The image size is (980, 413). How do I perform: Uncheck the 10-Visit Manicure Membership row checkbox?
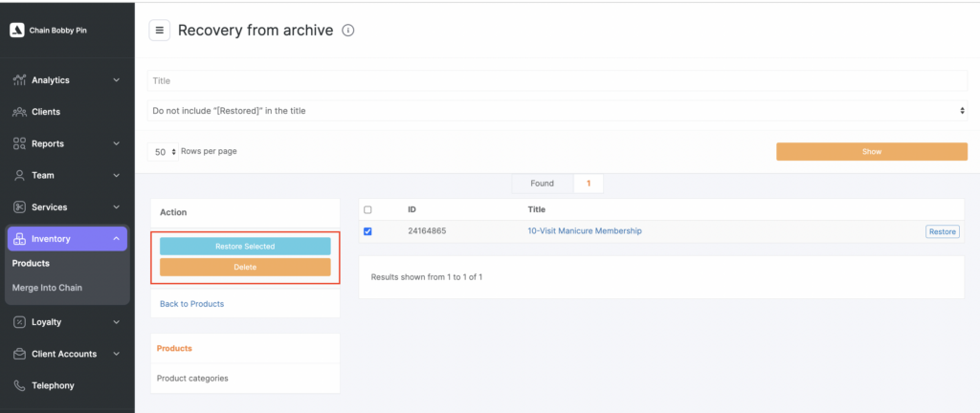pyautogui.click(x=367, y=231)
